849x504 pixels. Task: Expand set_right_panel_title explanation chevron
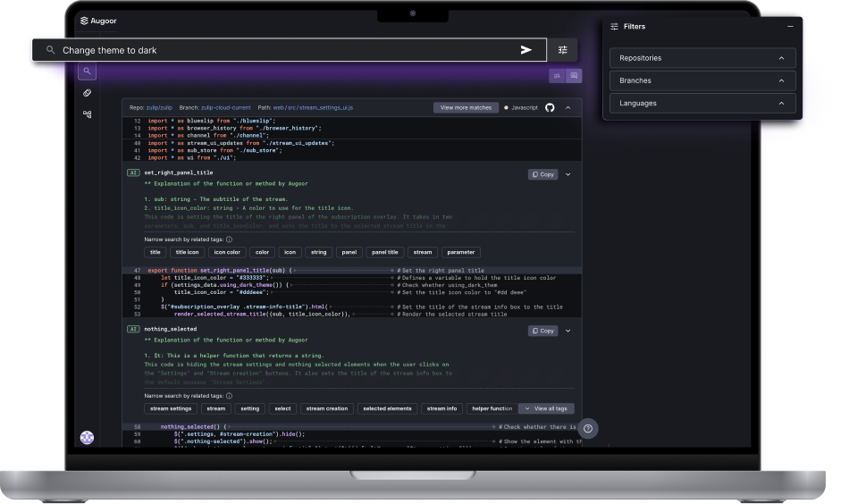point(568,174)
